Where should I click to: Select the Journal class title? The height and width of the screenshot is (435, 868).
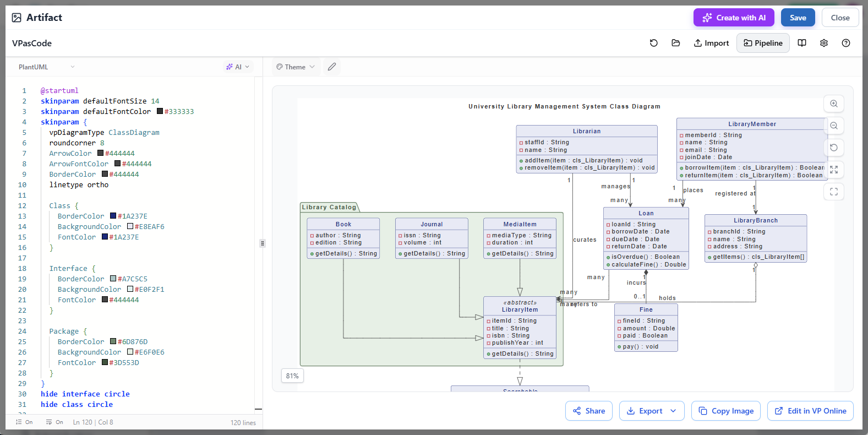tap(432, 224)
